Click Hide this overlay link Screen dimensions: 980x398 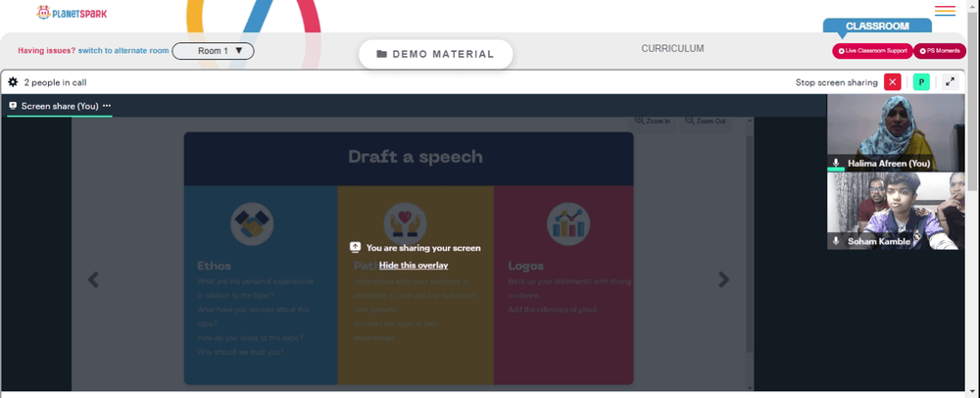[x=414, y=265]
